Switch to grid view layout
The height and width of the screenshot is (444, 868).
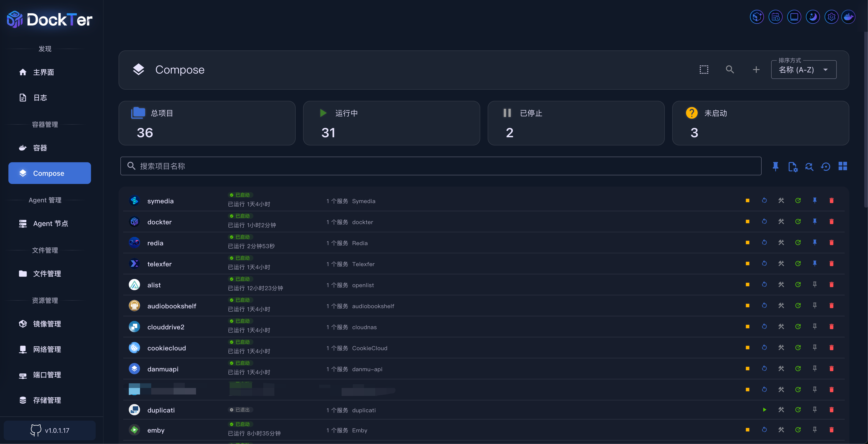[842, 166]
